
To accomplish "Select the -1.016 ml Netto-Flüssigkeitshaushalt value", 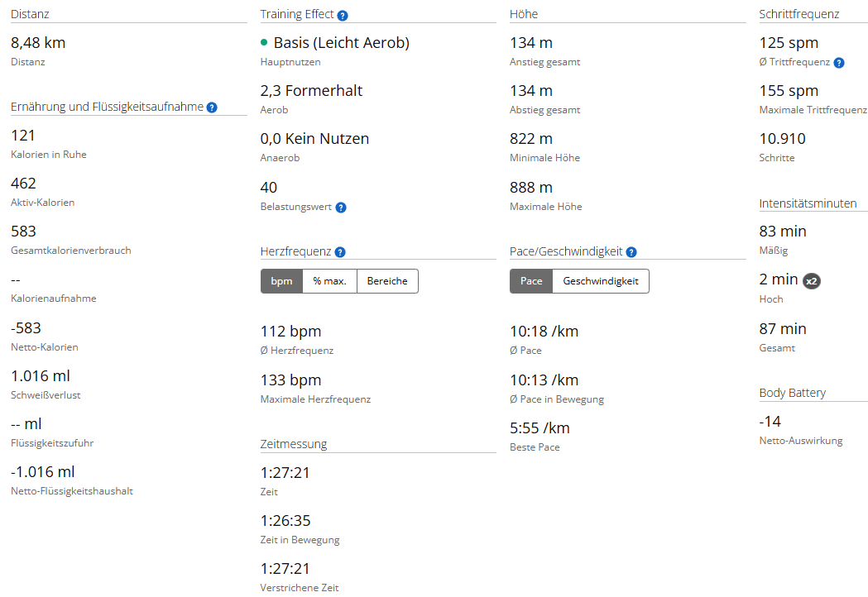I will [x=43, y=472].
